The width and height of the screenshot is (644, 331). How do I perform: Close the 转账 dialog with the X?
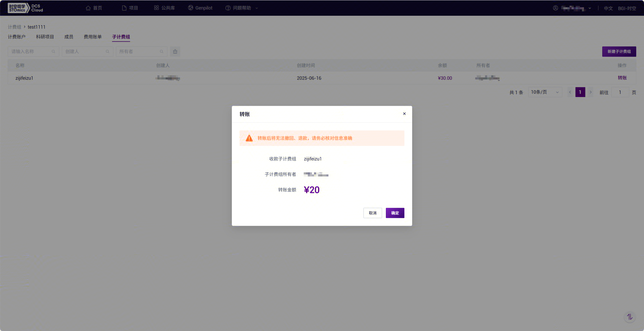[404, 114]
